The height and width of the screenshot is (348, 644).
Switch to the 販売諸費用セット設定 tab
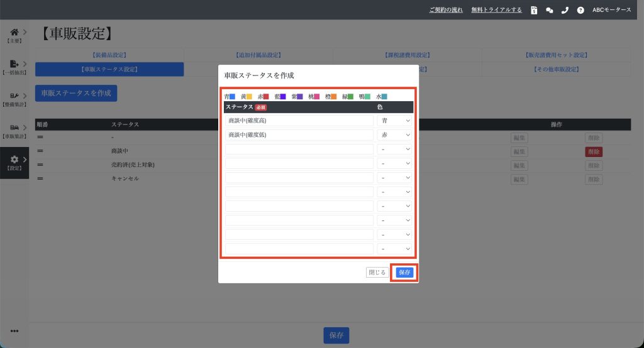pos(556,55)
